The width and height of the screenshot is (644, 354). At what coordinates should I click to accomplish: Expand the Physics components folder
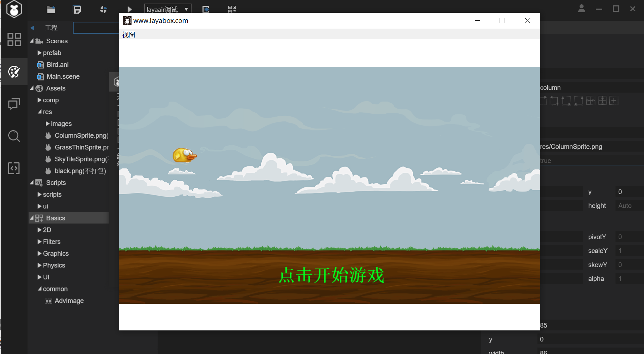pyautogui.click(x=39, y=265)
